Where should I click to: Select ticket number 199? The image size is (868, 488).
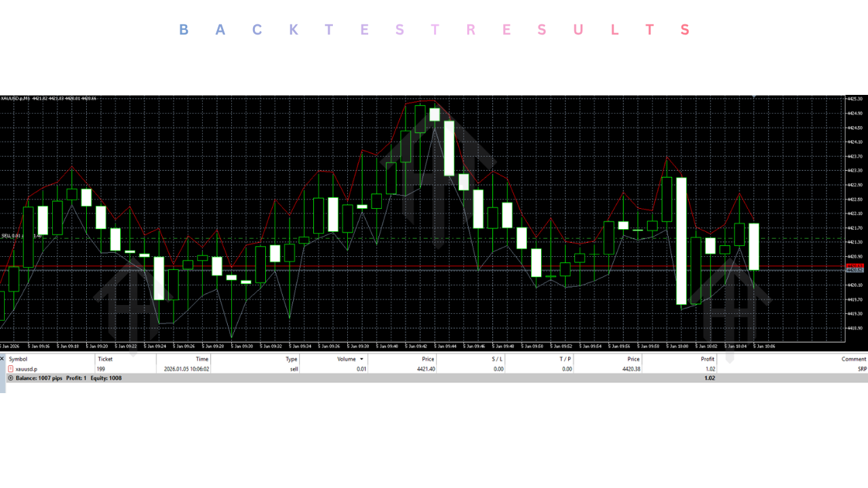[100, 369]
